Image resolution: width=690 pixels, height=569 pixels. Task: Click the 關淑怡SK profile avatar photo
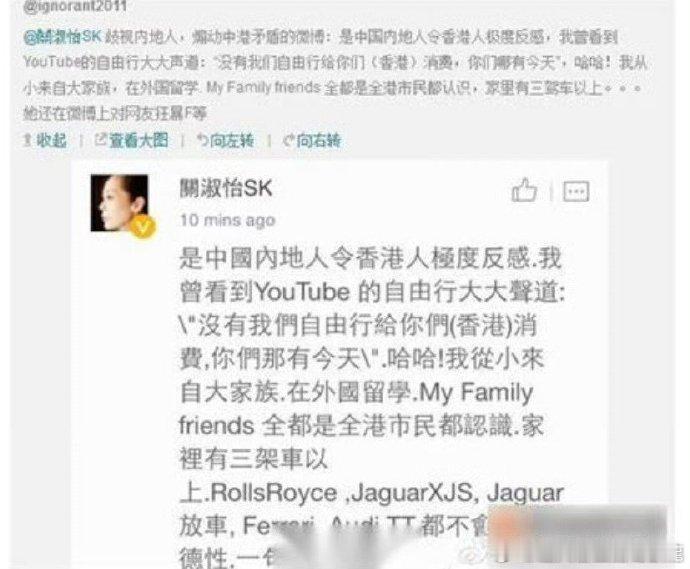pos(119,203)
